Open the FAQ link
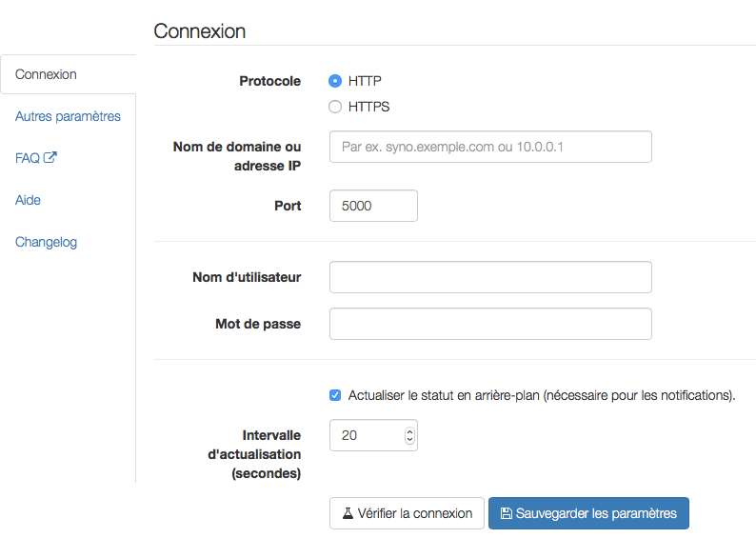 pos(28,158)
